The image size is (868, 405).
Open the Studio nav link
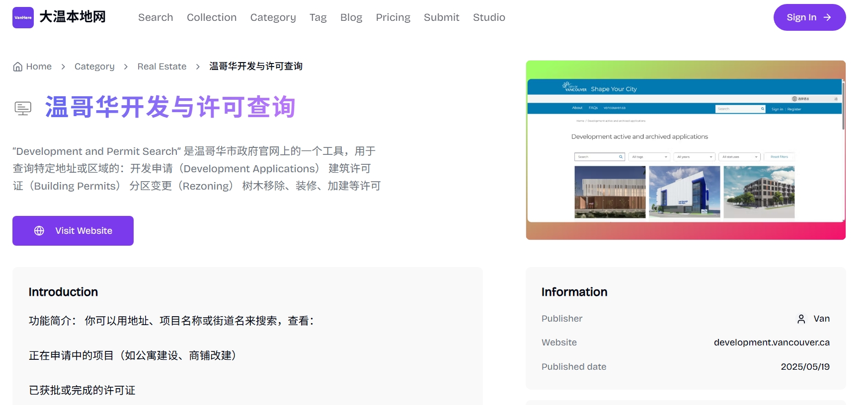tap(489, 17)
